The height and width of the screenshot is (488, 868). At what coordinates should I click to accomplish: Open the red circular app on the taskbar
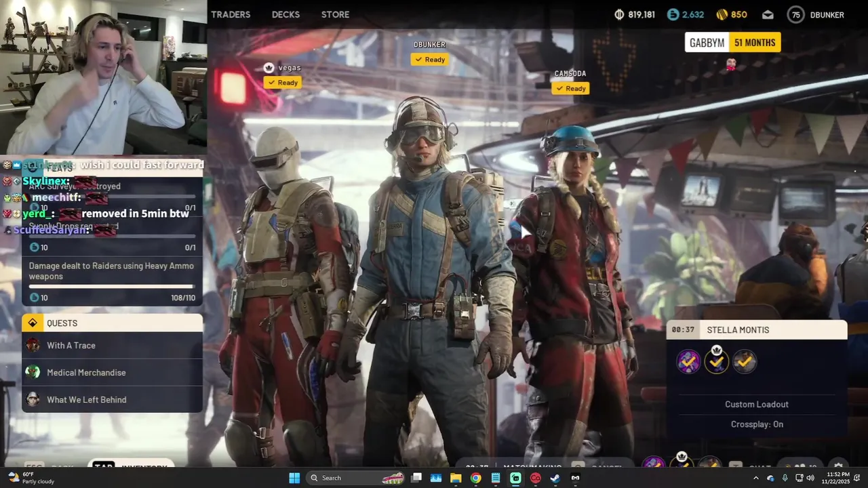pyautogui.click(x=536, y=478)
